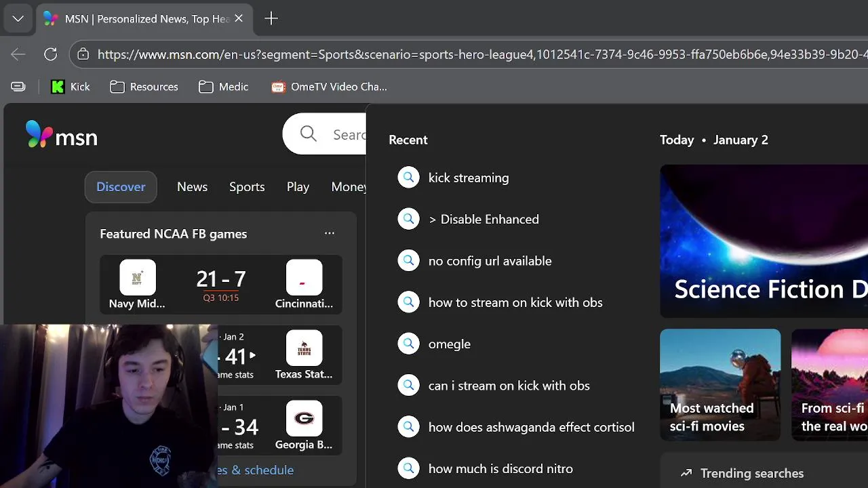868x488 pixels.
Task: Switch to the Money tab
Action: [x=349, y=187]
